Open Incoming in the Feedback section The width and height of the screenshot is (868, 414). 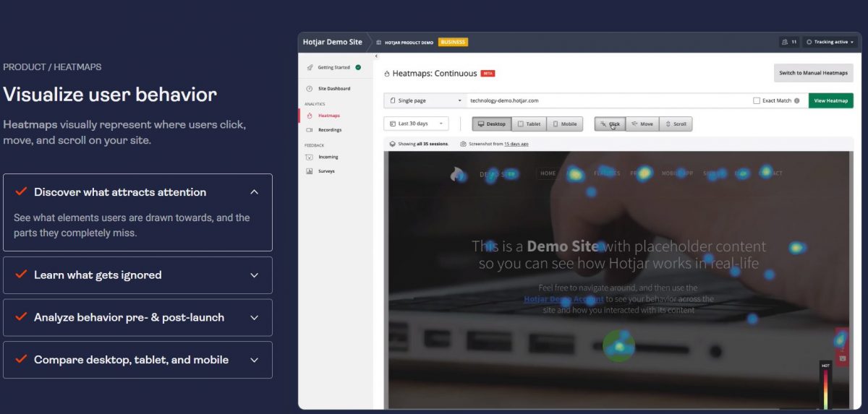tap(328, 157)
